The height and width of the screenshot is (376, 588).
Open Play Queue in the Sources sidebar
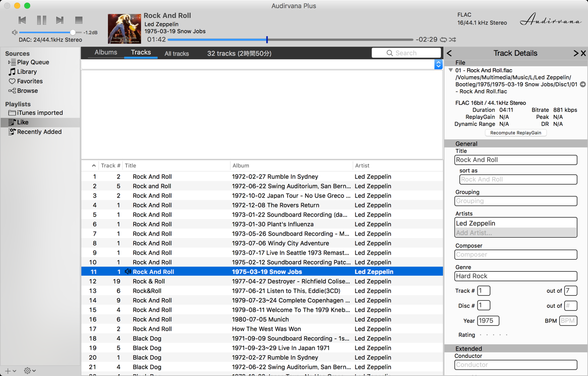[33, 62]
